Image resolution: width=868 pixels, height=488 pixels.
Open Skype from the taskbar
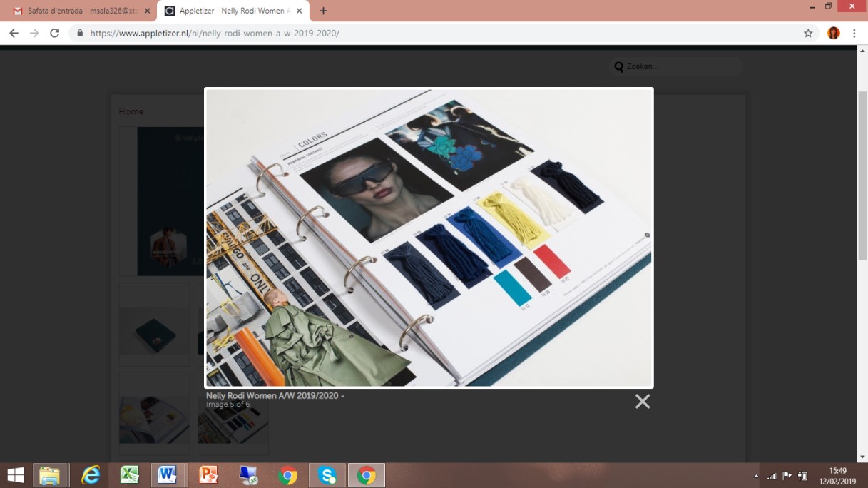(327, 475)
